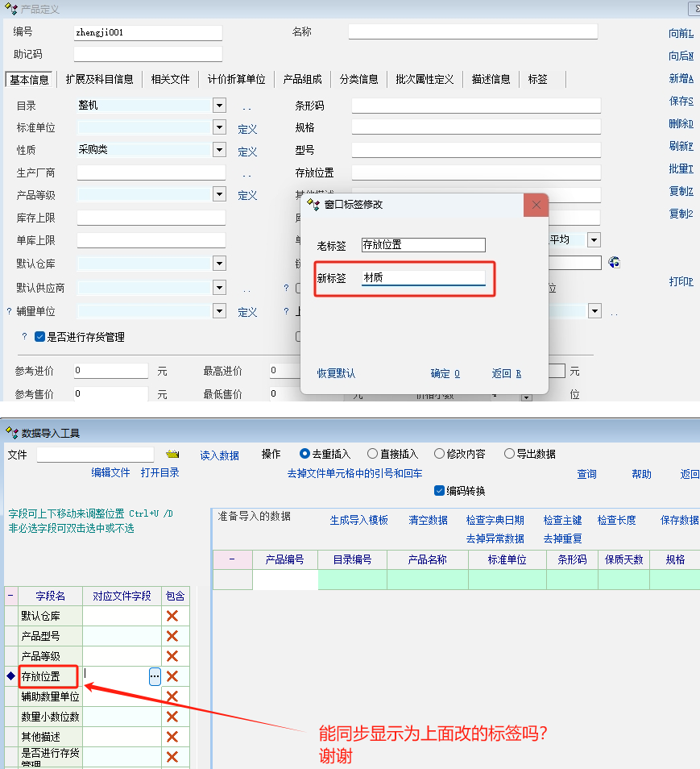This screenshot has height=769, width=700.
Task: Uncheck the 编码转换 checkbox
Action: click(x=439, y=490)
